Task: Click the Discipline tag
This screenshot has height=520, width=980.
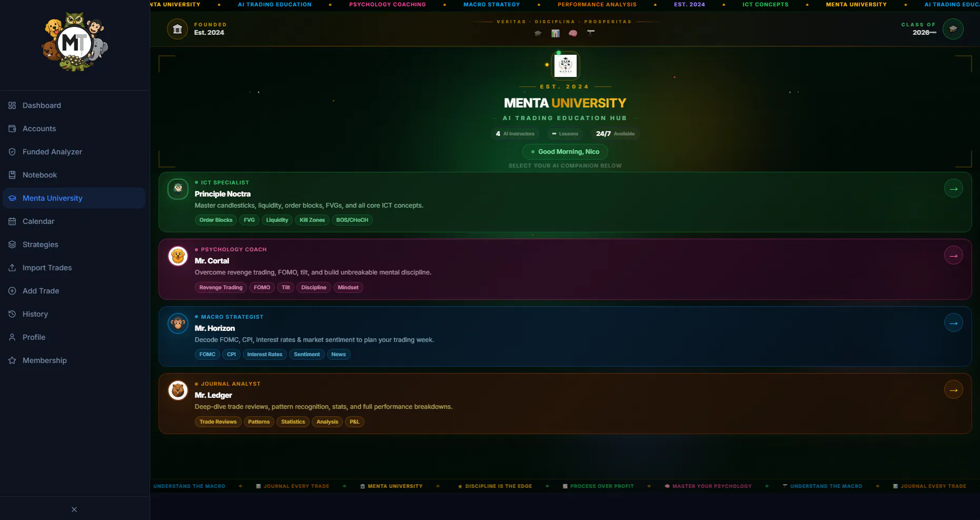Action: (314, 288)
